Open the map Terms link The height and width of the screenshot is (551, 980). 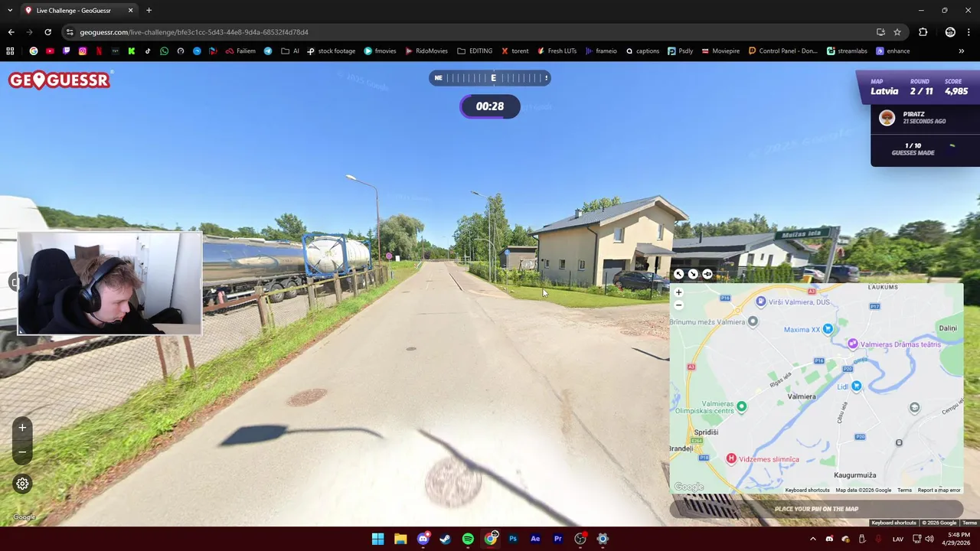click(x=904, y=490)
